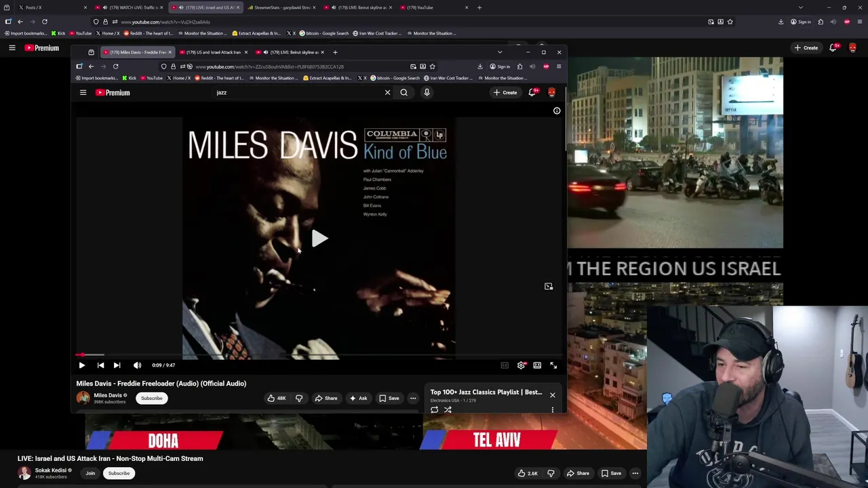This screenshot has height=488, width=868.
Task: Switch to the 'US and Israel Attack Iran' tab
Action: pos(213,52)
